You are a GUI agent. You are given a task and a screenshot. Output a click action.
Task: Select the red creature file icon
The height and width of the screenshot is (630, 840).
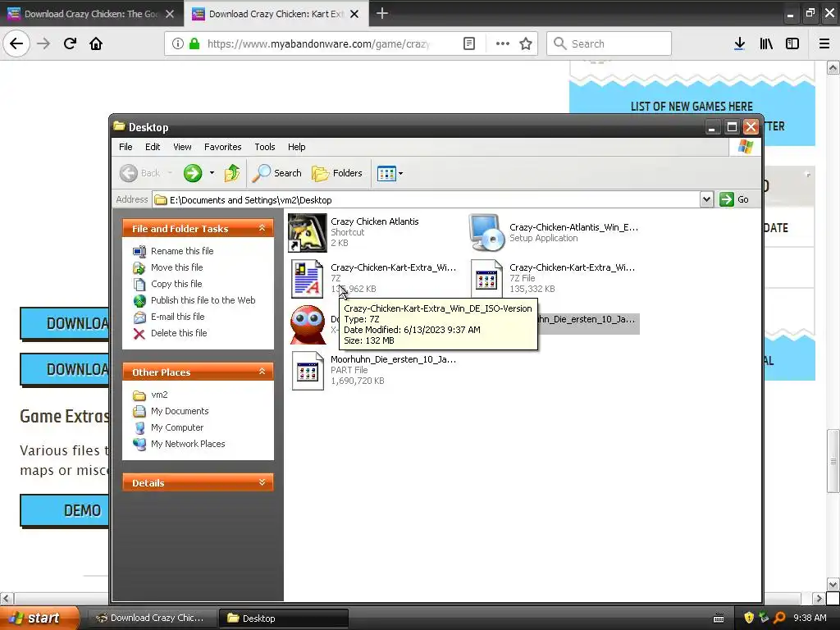308,325
